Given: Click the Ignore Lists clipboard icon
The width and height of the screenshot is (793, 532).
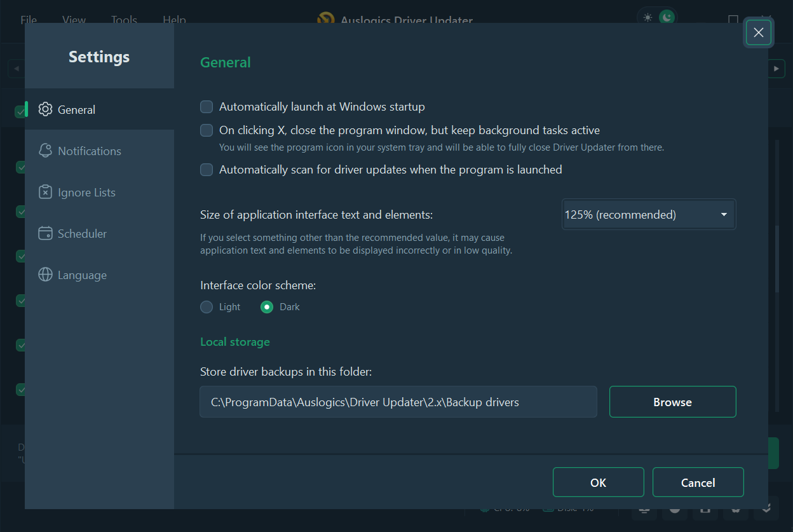Looking at the screenshot, I should (45, 192).
